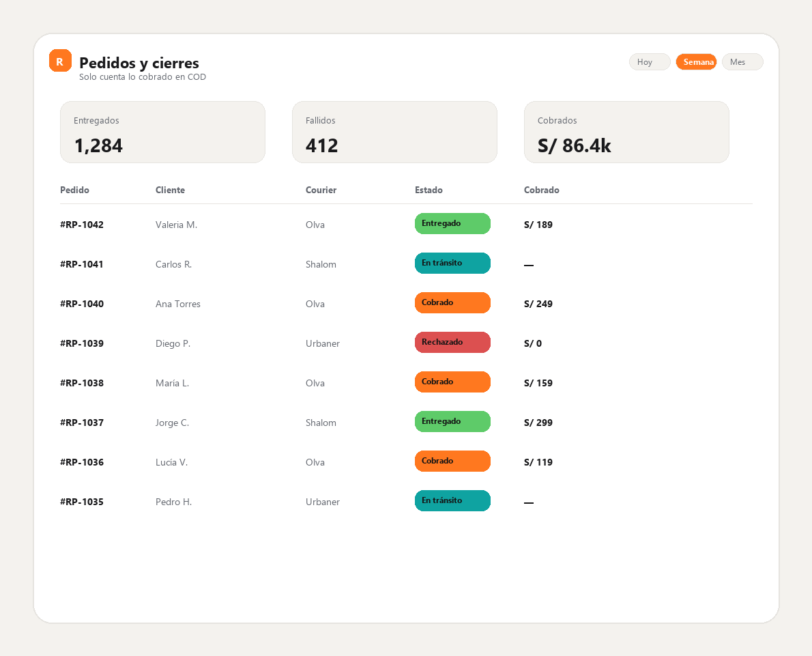Click Olva courier in Valeria M. row
Screen dimensions: 812x656
(315, 225)
